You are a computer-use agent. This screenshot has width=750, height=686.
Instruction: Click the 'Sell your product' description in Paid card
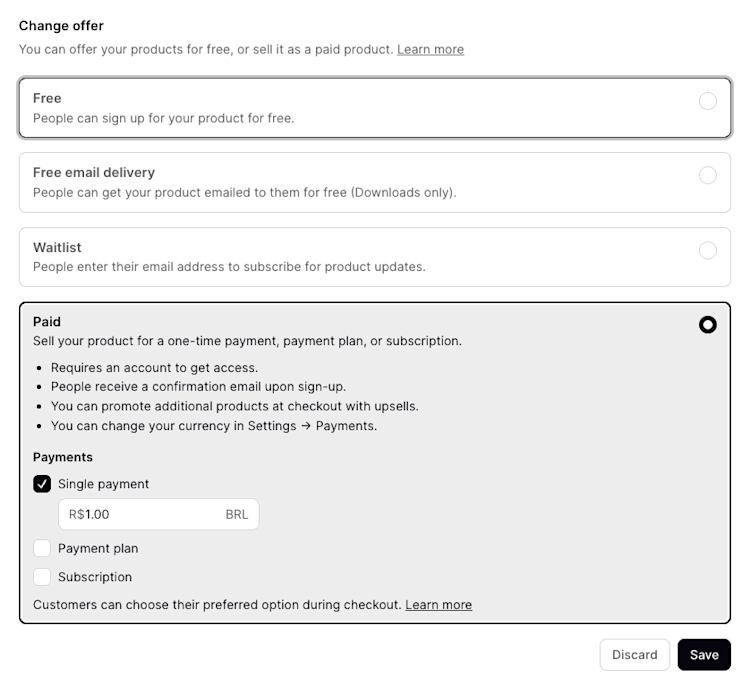[x=247, y=341]
